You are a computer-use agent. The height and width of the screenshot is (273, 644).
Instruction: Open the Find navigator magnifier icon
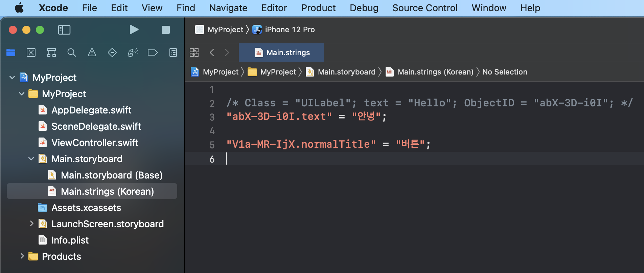[x=72, y=52]
